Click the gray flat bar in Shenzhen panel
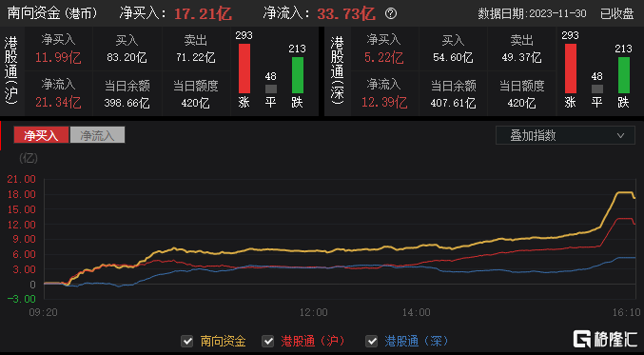The width and height of the screenshot is (644, 355). pyautogui.click(x=597, y=89)
